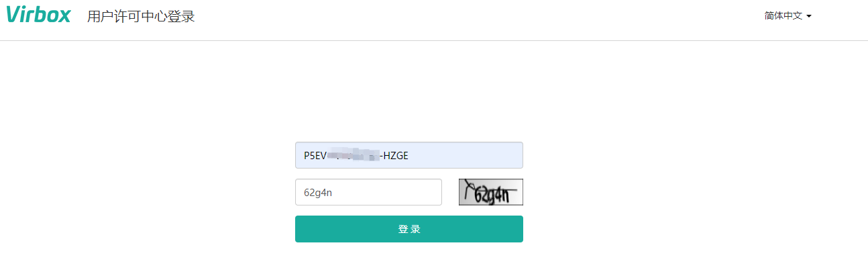Click the 登录 button
Screen dimensions: 868x276
point(409,229)
